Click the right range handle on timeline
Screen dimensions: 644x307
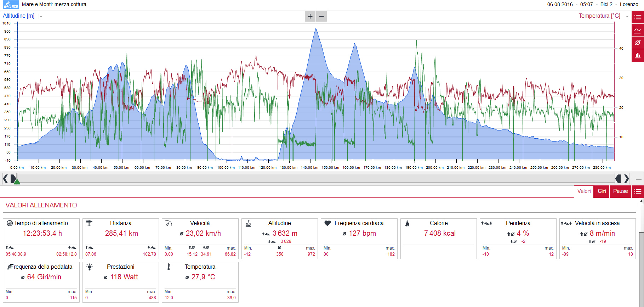(618, 178)
